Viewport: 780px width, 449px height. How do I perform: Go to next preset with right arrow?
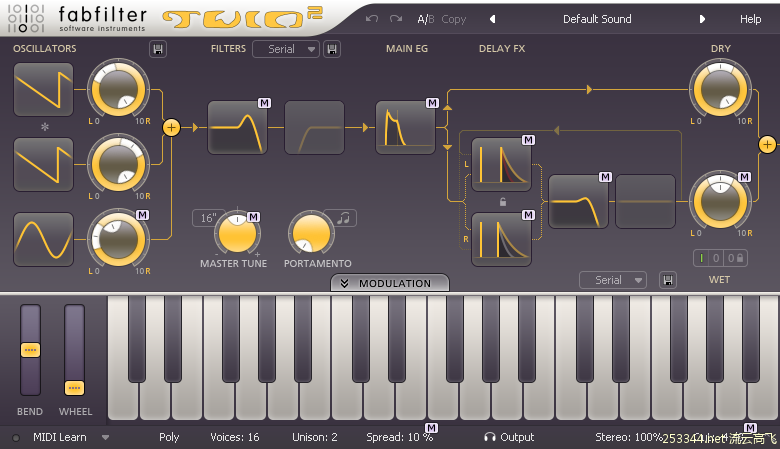click(702, 19)
